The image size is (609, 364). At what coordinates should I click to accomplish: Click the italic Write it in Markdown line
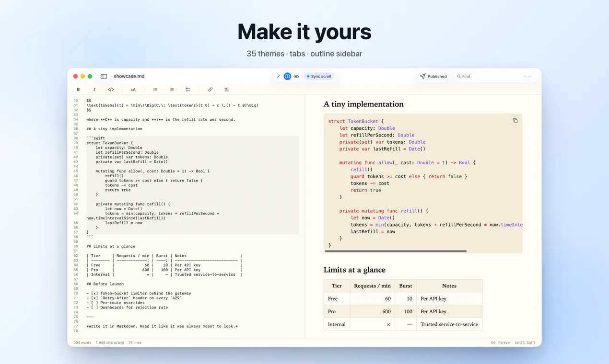click(x=162, y=326)
